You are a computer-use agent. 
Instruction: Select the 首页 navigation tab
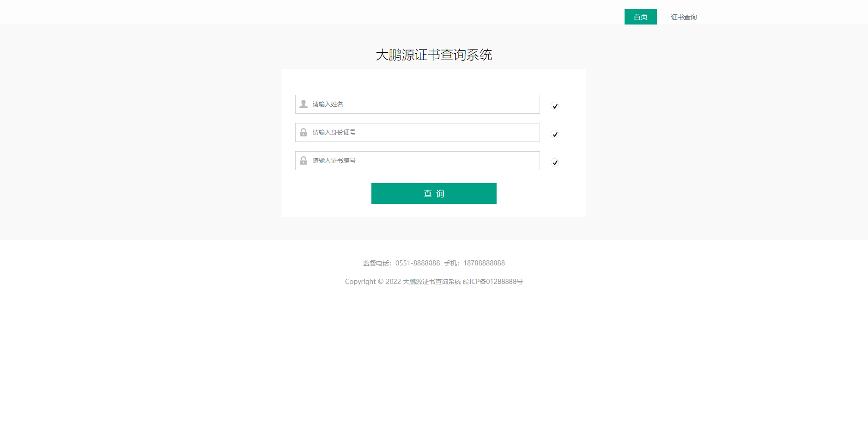[640, 17]
